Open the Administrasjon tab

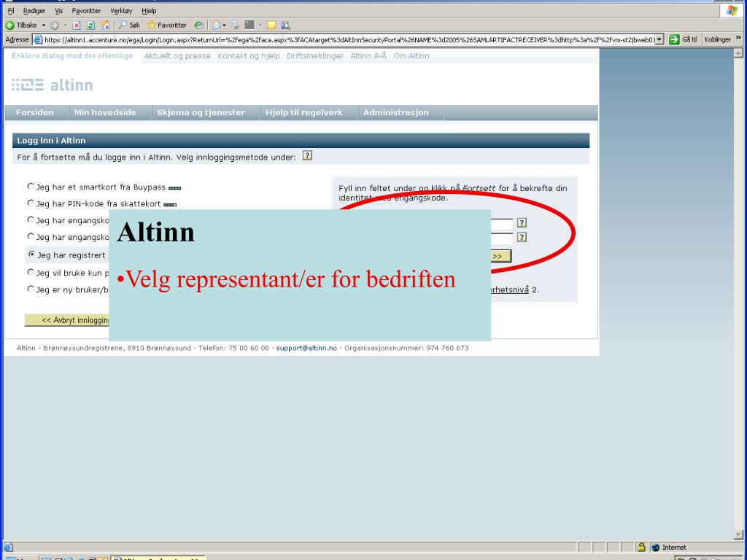[x=396, y=113]
